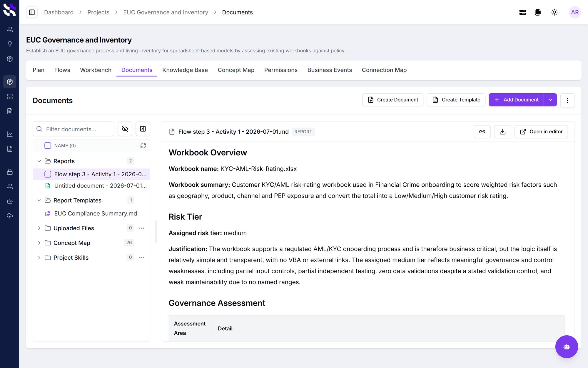This screenshot has height=368, width=588.
Task: Select EUC Compliance Summary.md template
Action: [92, 213]
